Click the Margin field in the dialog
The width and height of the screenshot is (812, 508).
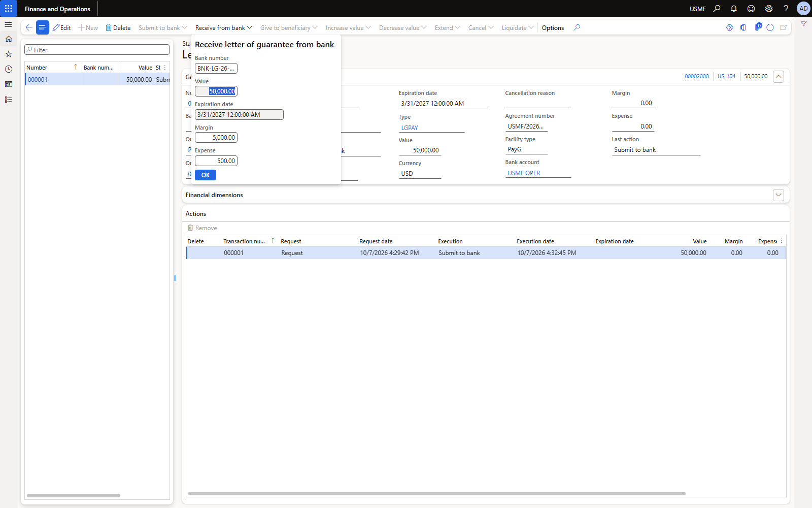tap(216, 138)
